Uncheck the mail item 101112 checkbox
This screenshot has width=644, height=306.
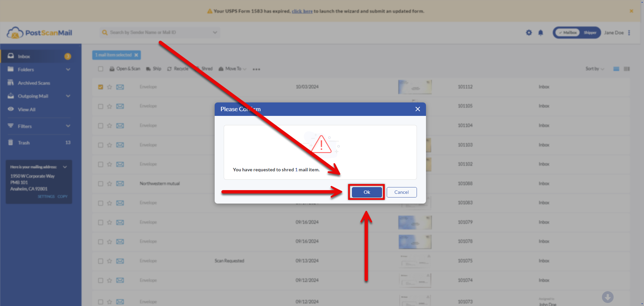pos(101,87)
